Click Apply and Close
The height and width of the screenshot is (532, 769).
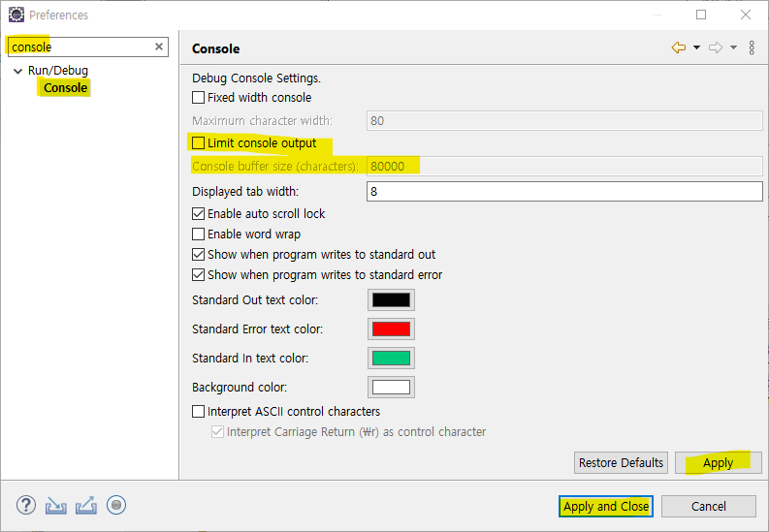click(x=606, y=506)
